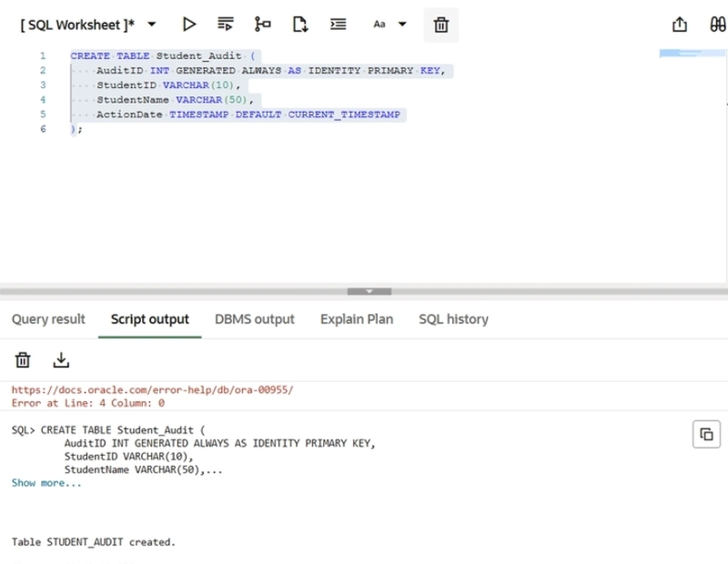Open the ora-00955 Oracle docs link

(152, 390)
